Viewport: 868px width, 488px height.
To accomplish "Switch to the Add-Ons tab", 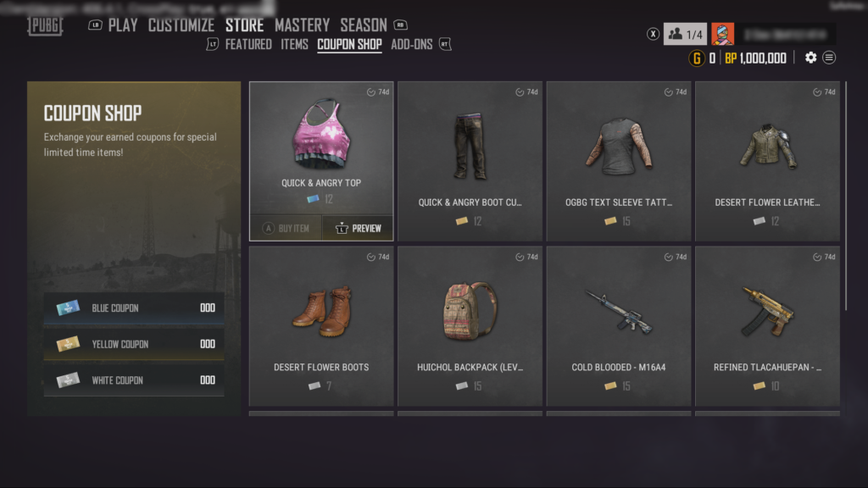I will click(411, 44).
